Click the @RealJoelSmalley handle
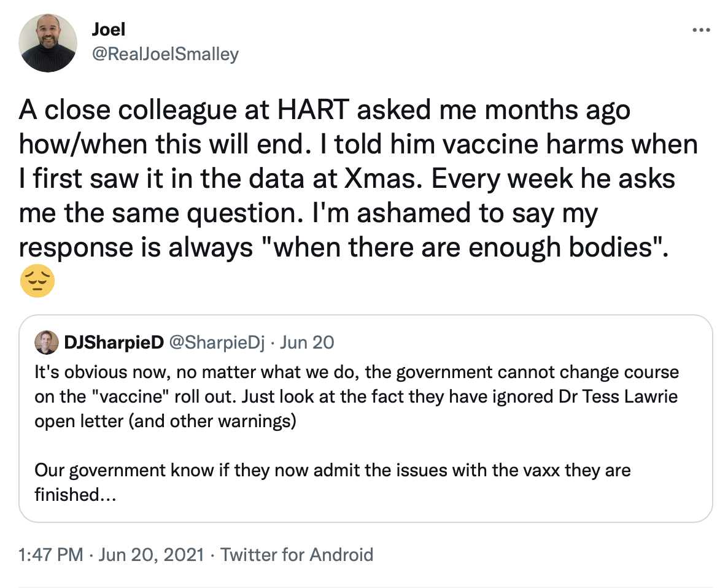 [165, 54]
